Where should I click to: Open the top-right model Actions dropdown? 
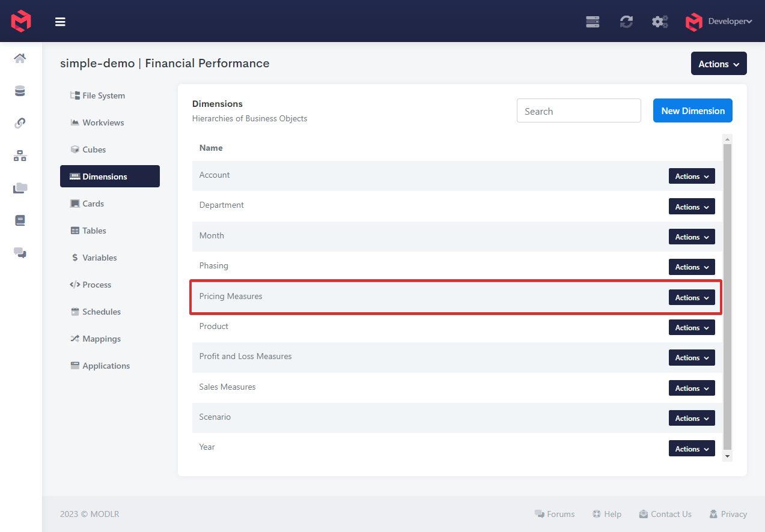(x=719, y=64)
